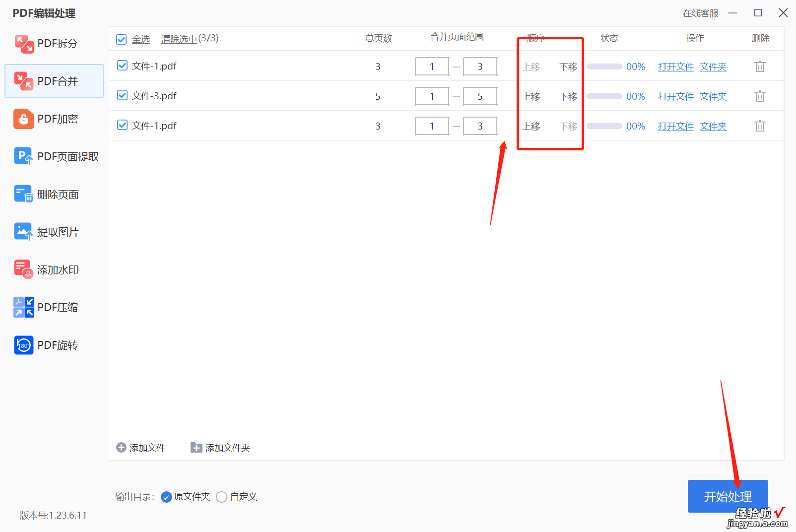This screenshot has height=532, width=796.
Task: Click the plus icon of 添加文件
Action: (x=121, y=448)
